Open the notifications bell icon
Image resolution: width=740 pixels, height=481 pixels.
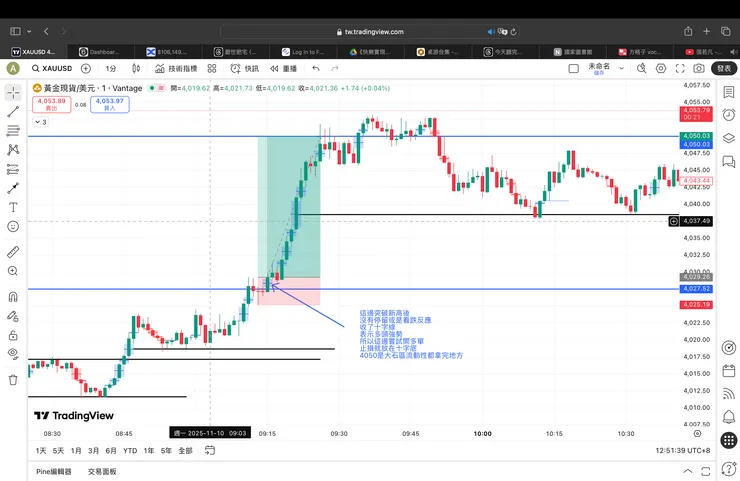pos(729,417)
